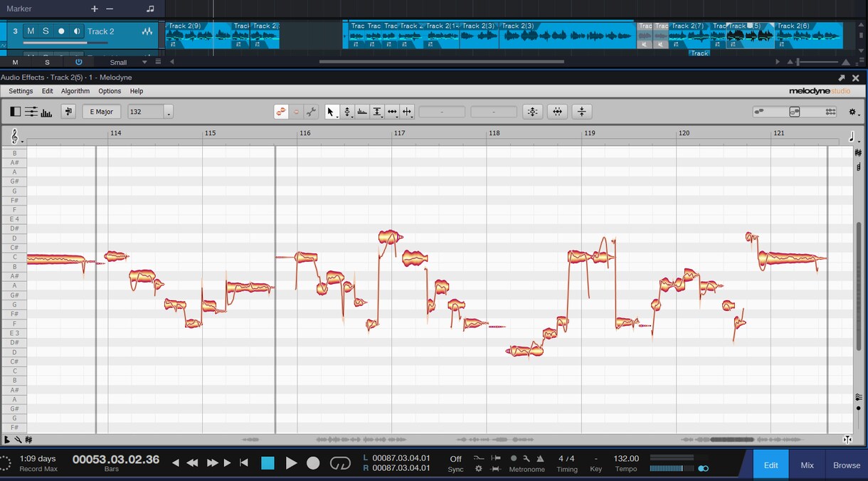Click the arrangement horizontal scrollbar

(x=441, y=62)
